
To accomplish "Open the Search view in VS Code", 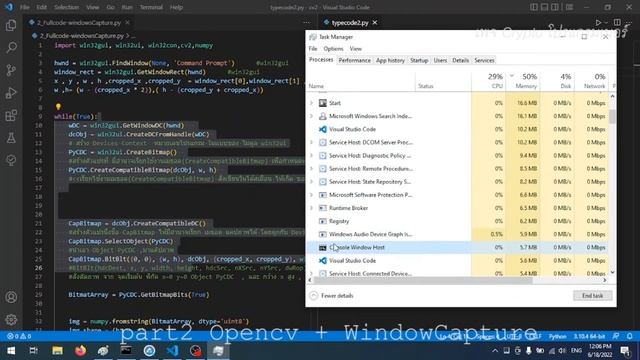I will click(11, 48).
